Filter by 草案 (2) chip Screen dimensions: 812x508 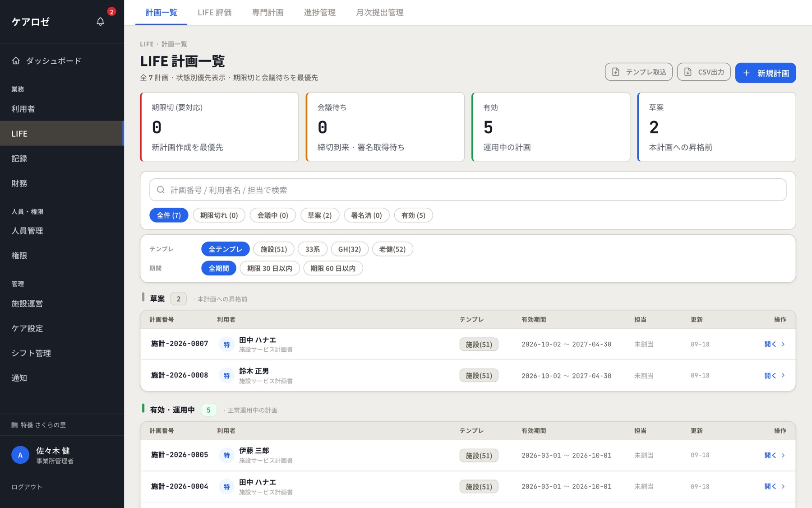tap(319, 215)
